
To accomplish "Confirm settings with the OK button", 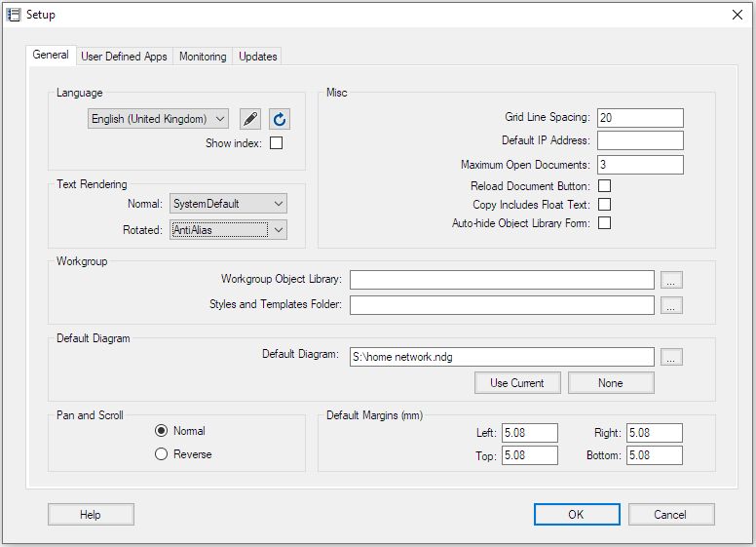I will (577, 515).
